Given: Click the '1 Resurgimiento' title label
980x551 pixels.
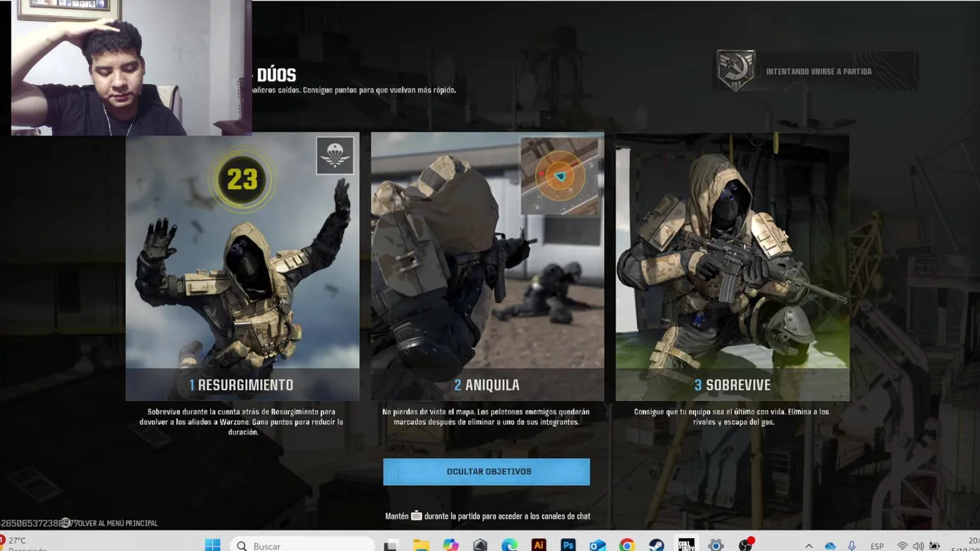Looking at the screenshot, I should coord(241,385).
